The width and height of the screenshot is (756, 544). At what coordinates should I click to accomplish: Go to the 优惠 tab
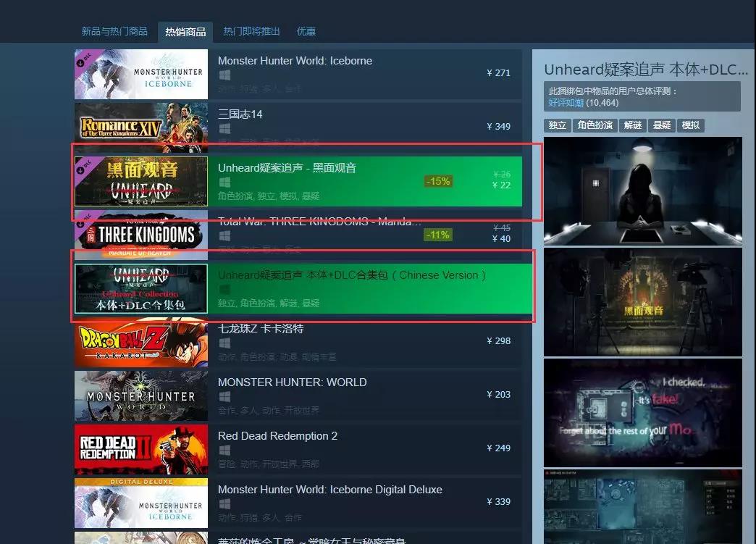click(306, 31)
